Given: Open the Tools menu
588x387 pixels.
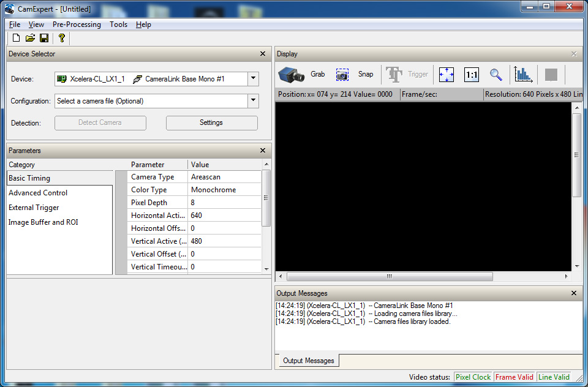Looking at the screenshot, I should [119, 24].
